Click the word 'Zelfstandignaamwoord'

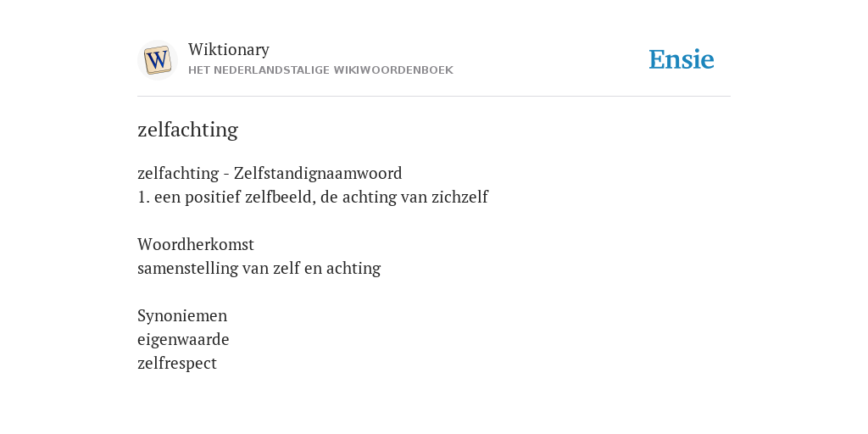tap(318, 173)
